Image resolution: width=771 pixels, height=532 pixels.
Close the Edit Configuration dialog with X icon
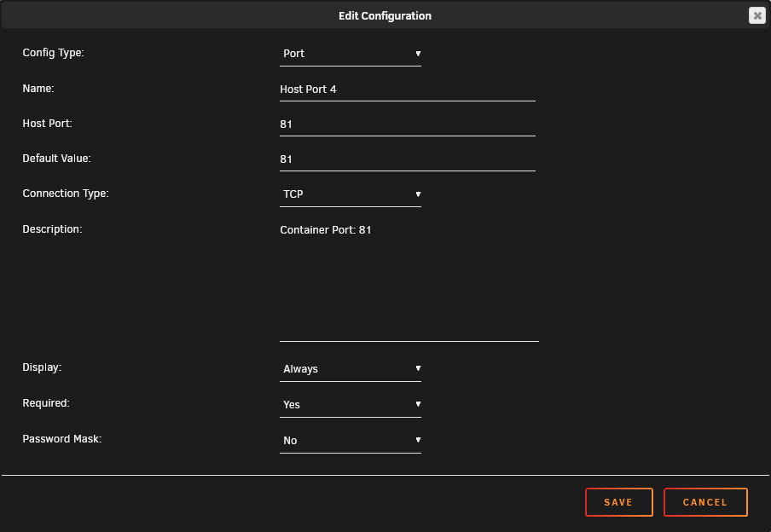click(x=757, y=15)
